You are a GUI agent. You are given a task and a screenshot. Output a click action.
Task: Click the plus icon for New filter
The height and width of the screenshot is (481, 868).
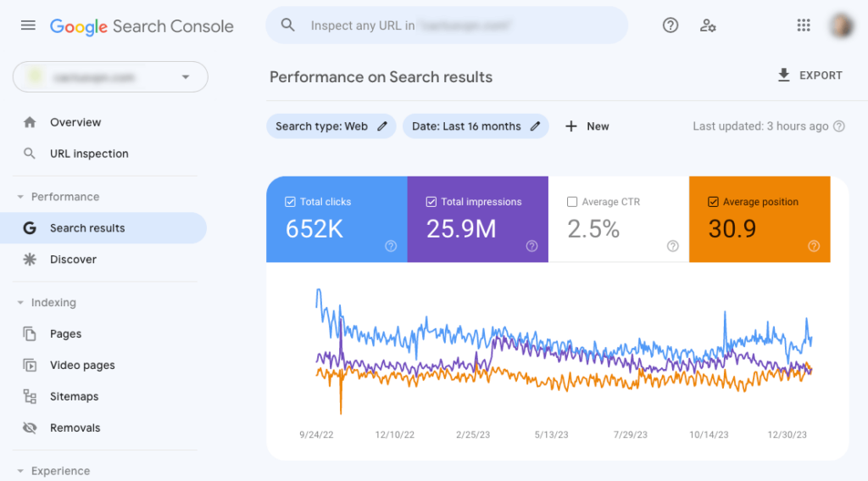[571, 126]
